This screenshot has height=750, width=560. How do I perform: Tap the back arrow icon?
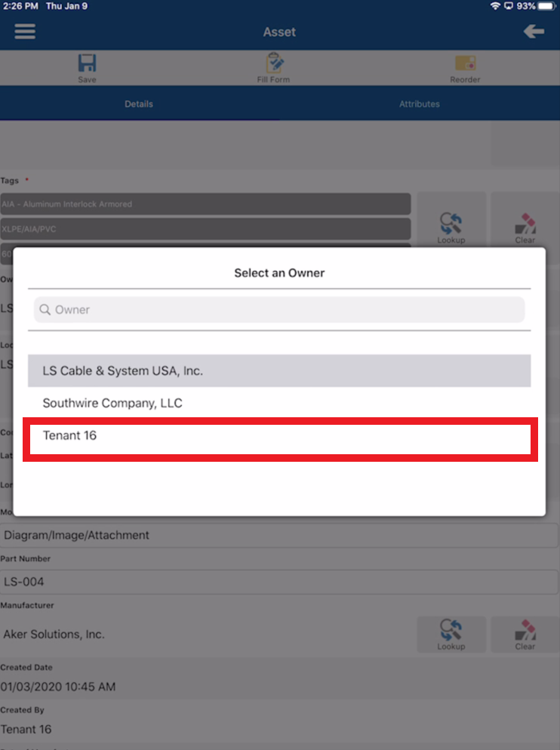(534, 32)
